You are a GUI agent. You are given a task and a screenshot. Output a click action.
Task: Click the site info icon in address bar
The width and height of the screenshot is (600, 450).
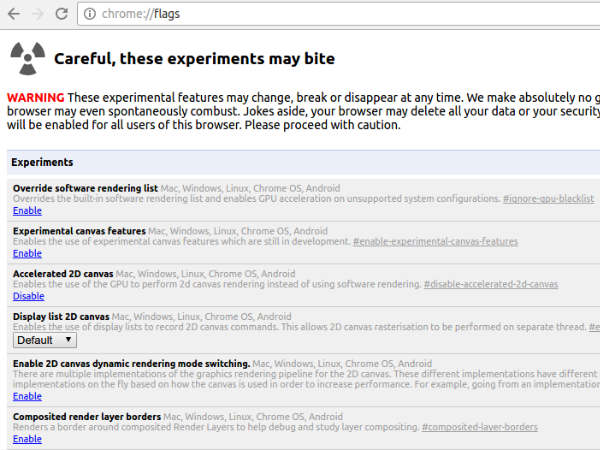tap(89, 15)
